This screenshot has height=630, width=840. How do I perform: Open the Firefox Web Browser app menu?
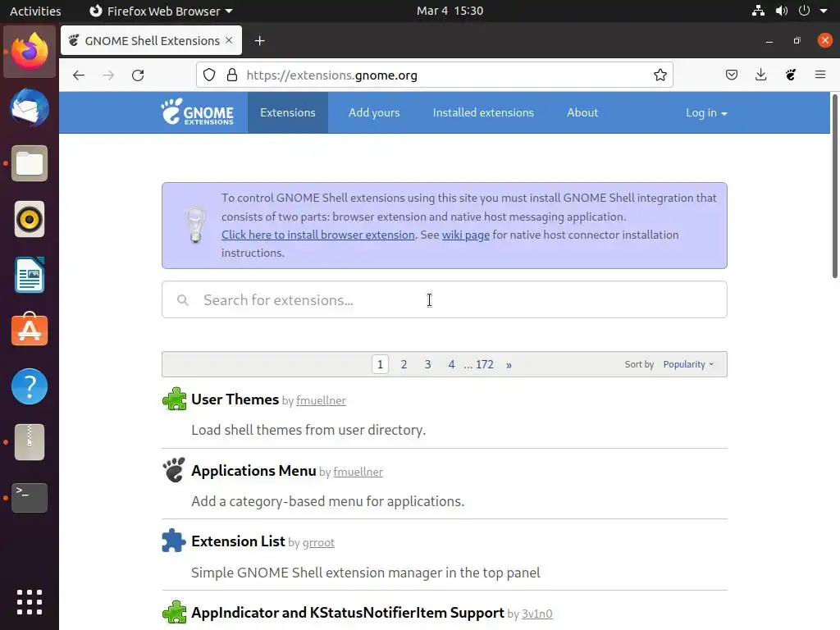coord(161,11)
